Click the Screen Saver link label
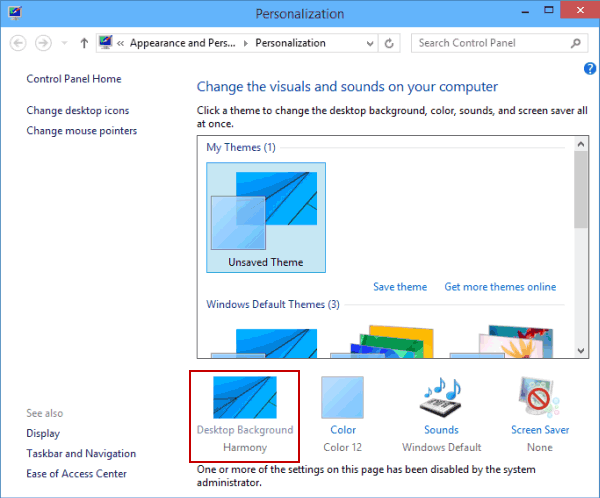Image resolution: width=600 pixels, height=498 pixels. click(x=540, y=430)
